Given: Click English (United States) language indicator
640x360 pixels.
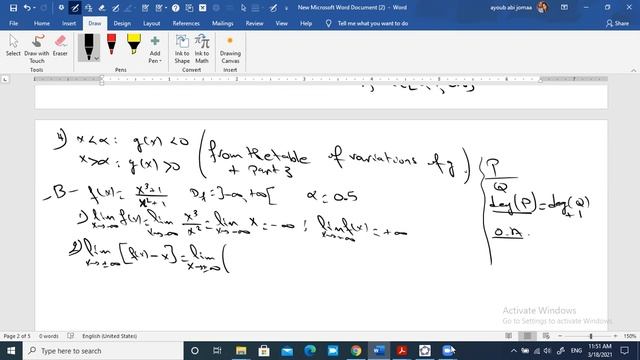Looking at the screenshot, I should tap(109, 336).
